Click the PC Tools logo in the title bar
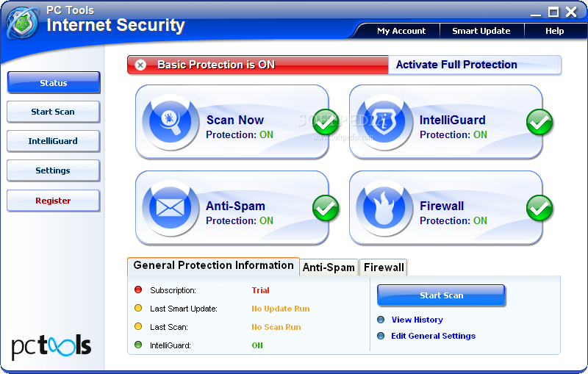Screen dimensions: 588x374 point(22,22)
